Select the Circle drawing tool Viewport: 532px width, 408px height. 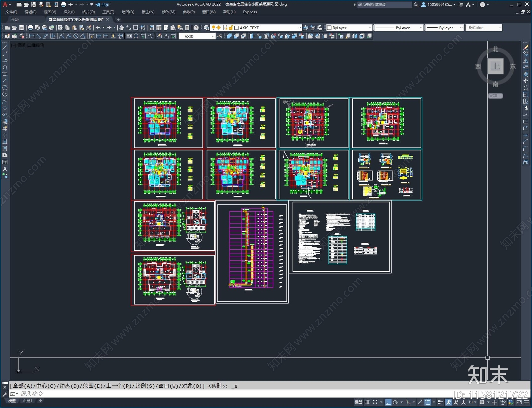tap(5, 88)
